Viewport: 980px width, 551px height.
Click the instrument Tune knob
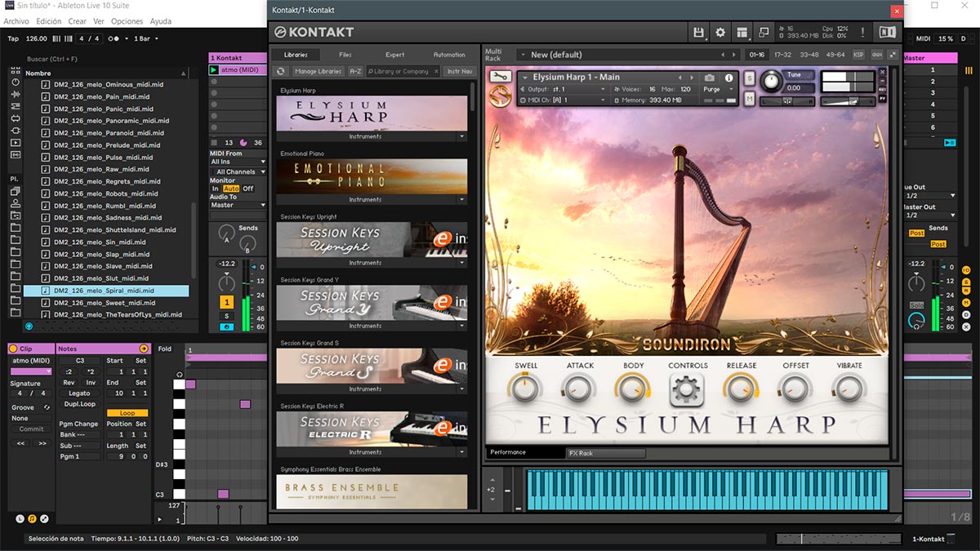click(770, 81)
